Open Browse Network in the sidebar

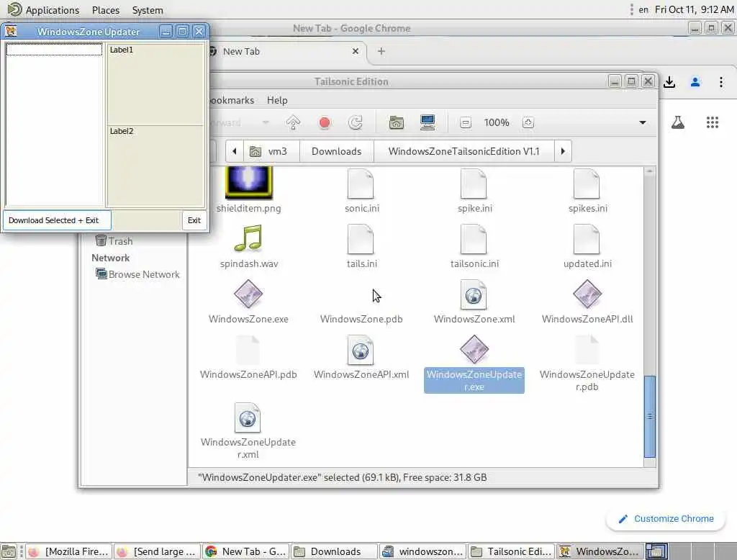(137, 274)
